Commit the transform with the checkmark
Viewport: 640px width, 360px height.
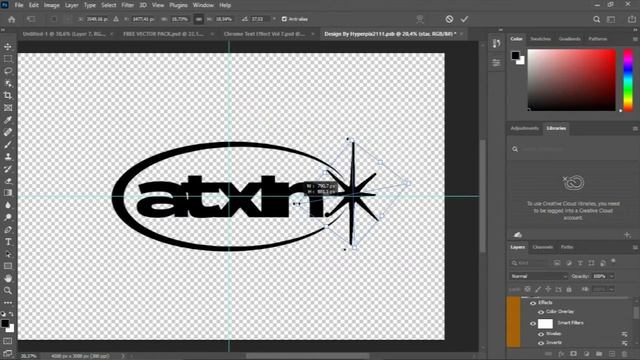[x=464, y=19]
